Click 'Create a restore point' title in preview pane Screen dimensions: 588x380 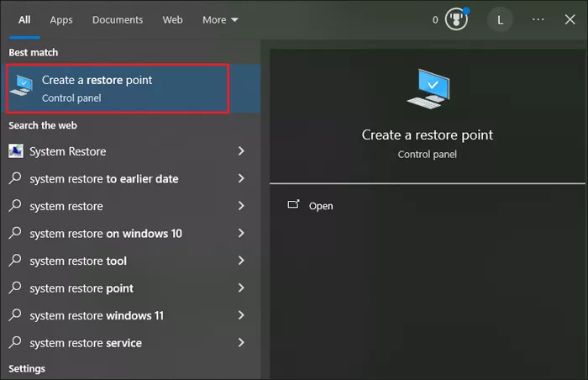click(427, 135)
